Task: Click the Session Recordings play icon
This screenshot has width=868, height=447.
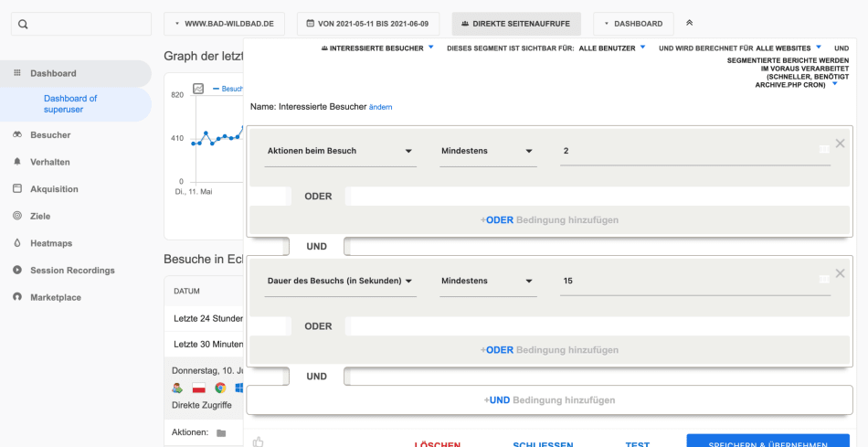Action: (17, 271)
